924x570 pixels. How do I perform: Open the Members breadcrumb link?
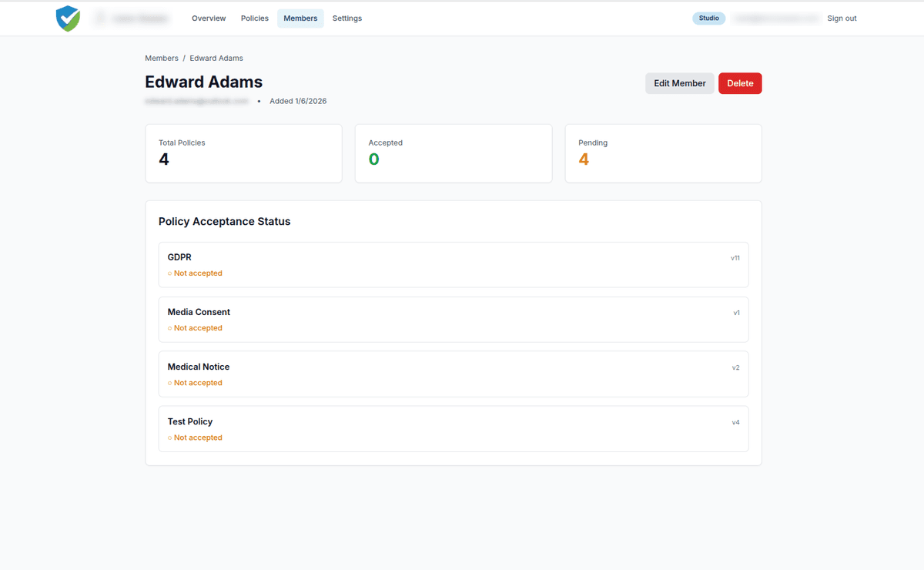click(161, 58)
